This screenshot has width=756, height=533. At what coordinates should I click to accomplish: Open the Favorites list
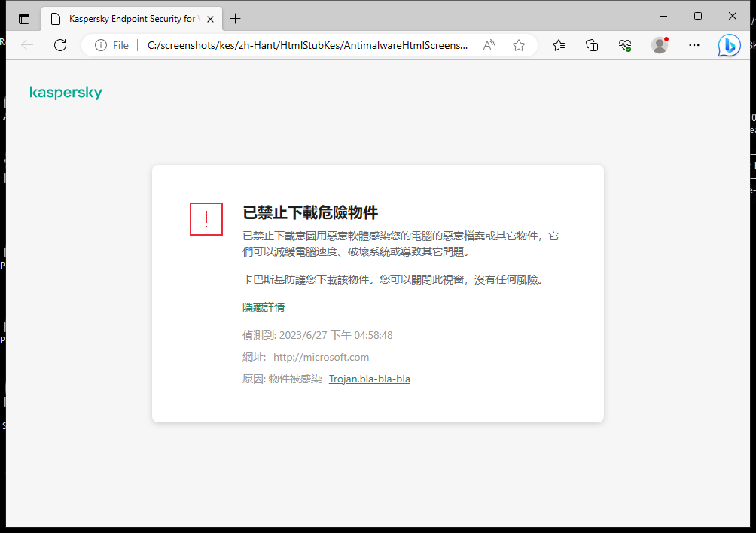pos(559,45)
